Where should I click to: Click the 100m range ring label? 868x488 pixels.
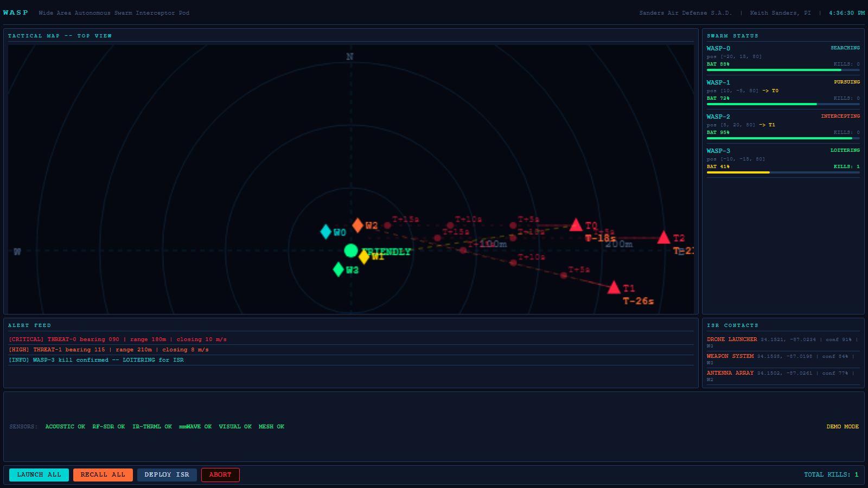pyautogui.click(x=494, y=245)
